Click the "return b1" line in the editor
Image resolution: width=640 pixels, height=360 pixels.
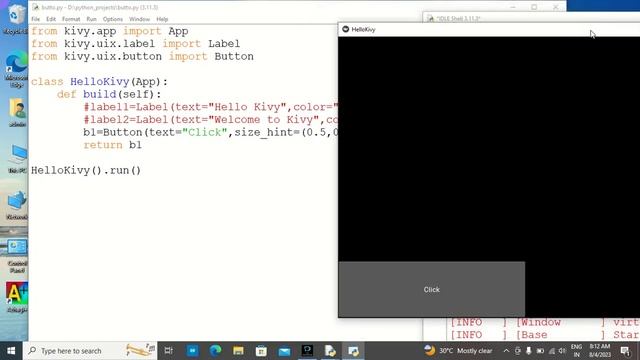tap(113, 145)
